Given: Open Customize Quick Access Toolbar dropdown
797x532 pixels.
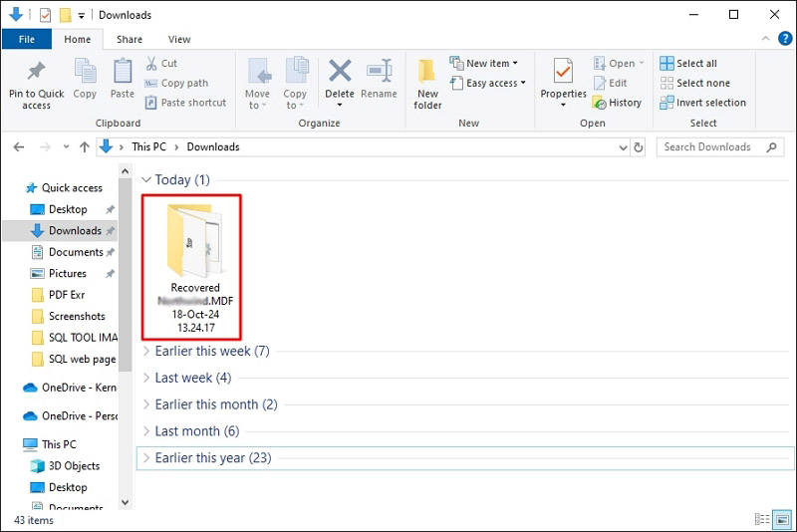Looking at the screenshot, I should pyautogui.click(x=82, y=16).
